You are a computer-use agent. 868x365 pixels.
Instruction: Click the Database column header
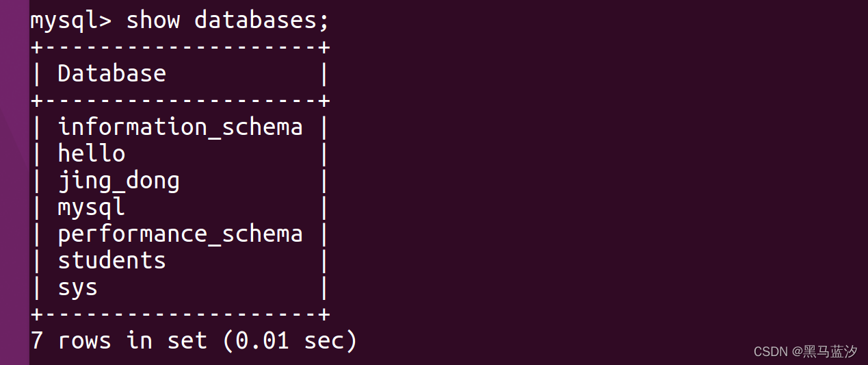pos(111,73)
